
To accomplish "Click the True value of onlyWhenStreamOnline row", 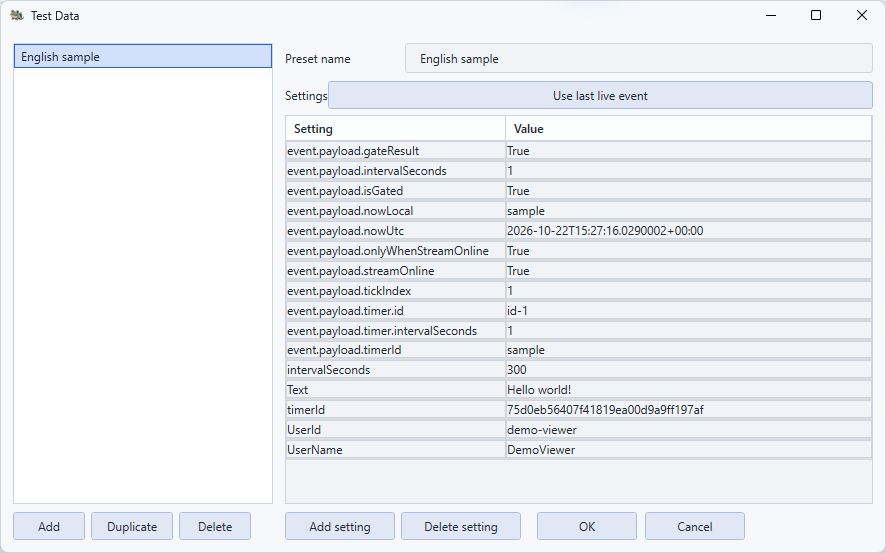I will point(688,251).
